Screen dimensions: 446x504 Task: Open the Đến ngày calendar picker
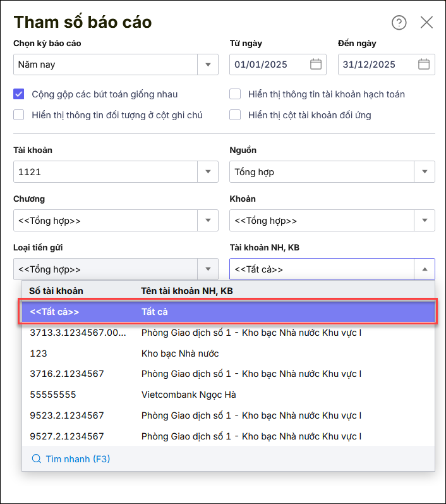[424, 65]
